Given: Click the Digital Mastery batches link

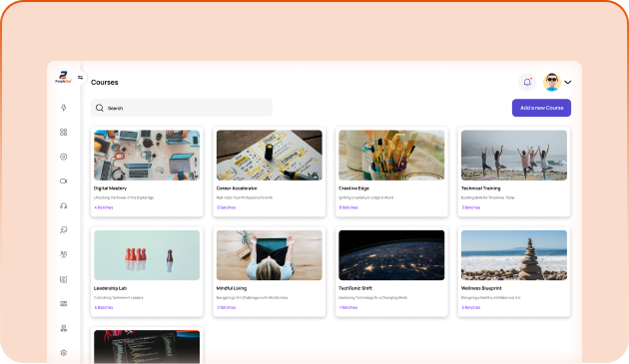Looking at the screenshot, I should tap(104, 207).
